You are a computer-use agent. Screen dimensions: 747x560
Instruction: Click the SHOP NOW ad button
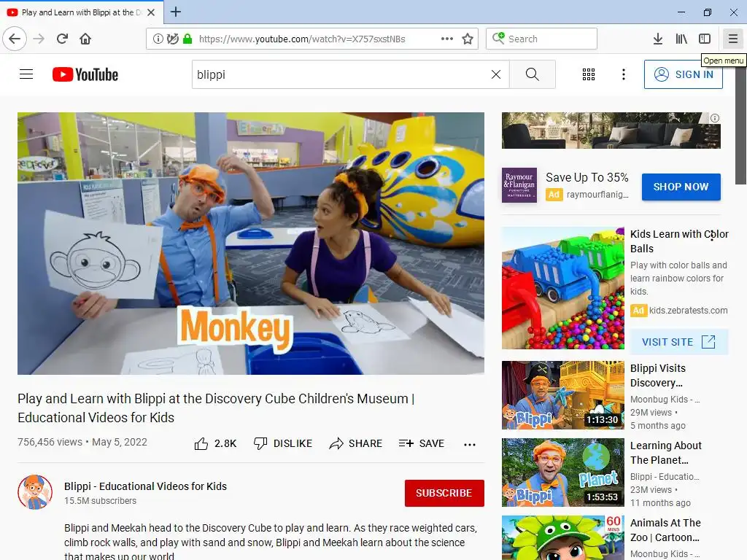[x=681, y=187]
